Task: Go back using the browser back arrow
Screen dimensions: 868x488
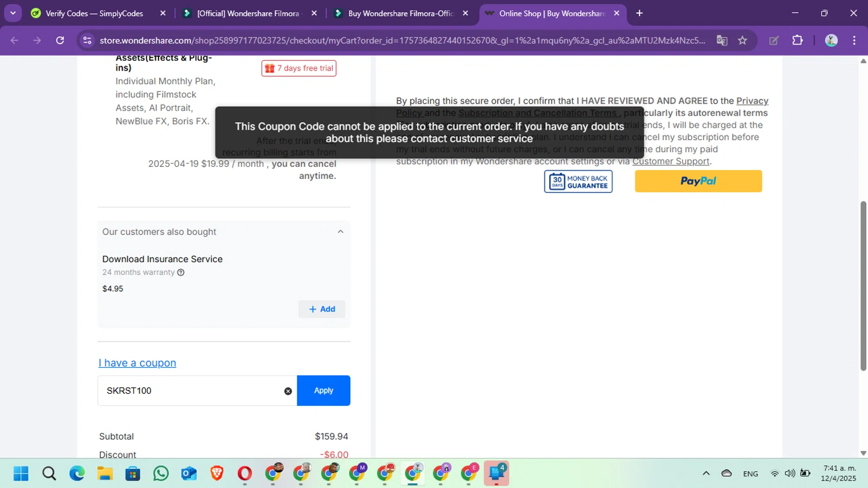Action: tap(14, 41)
